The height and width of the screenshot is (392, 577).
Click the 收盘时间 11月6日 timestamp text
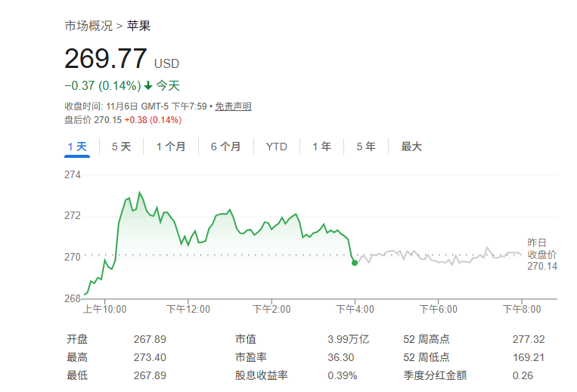pos(136,106)
